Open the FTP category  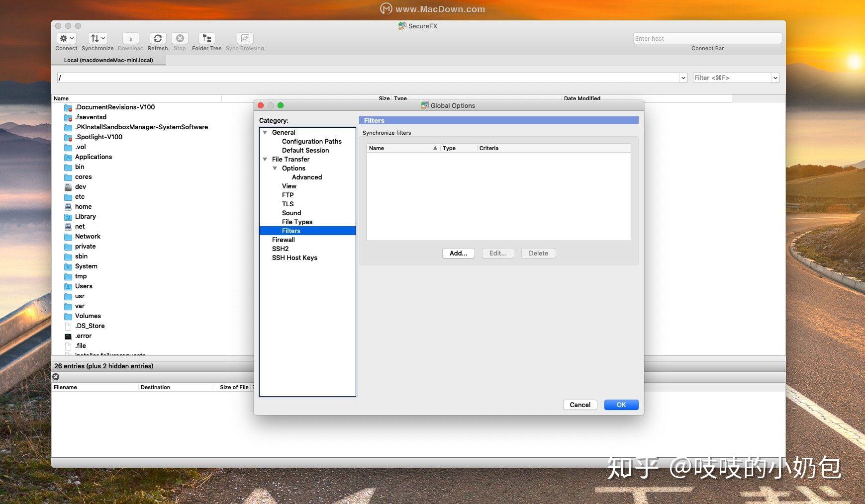tap(288, 195)
